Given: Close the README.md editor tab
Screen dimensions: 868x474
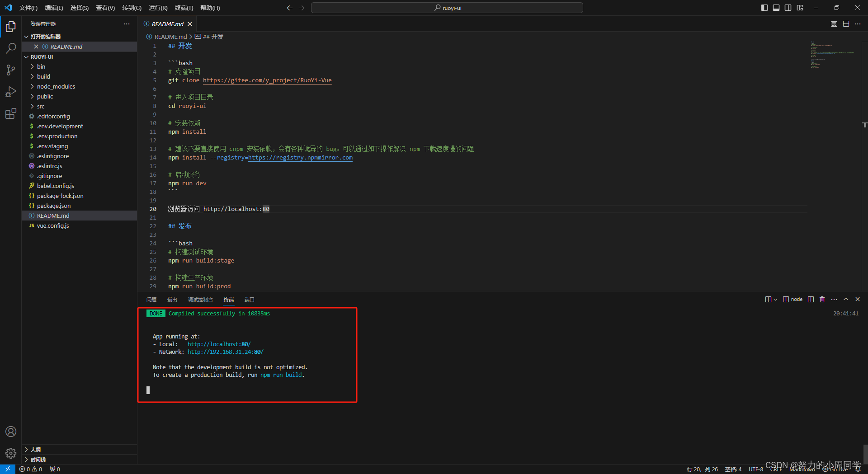Looking at the screenshot, I should point(190,24).
